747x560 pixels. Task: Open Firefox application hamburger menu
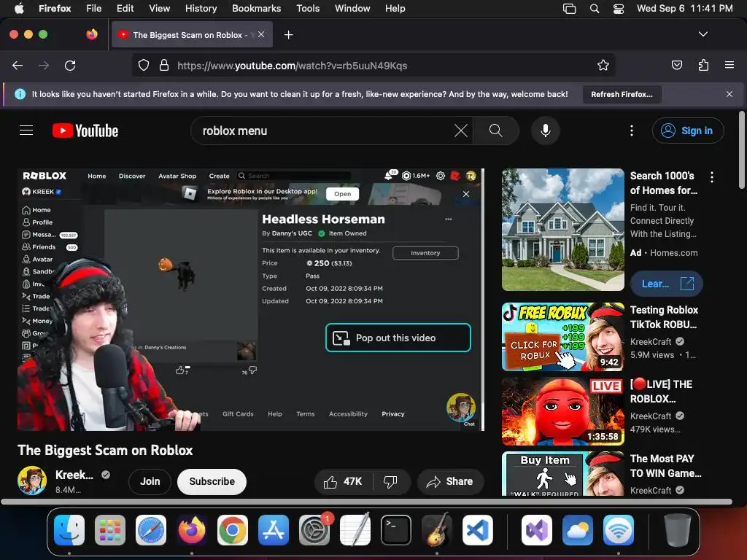[x=729, y=65]
